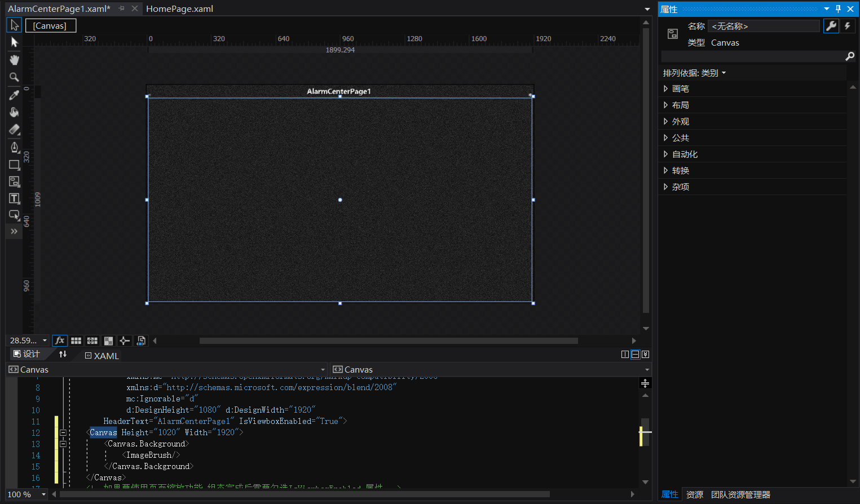Show events with lightning bolt button
860x504 pixels.
(x=847, y=26)
